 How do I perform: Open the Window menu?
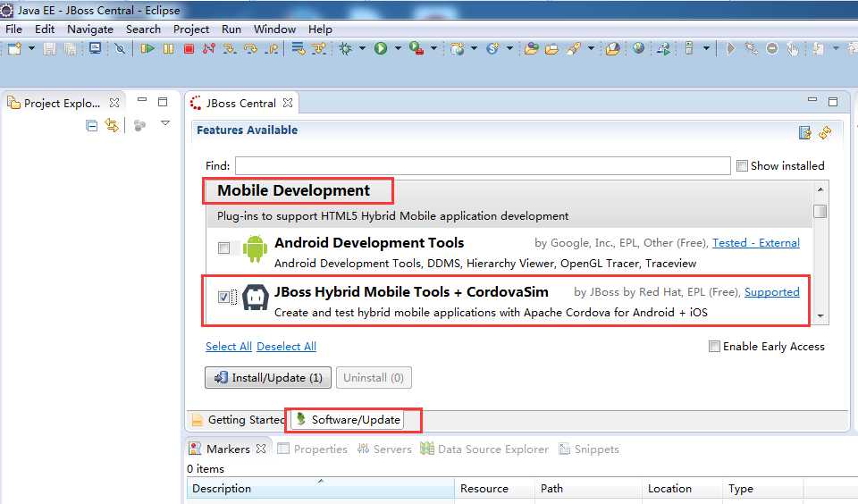coord(274,29)
